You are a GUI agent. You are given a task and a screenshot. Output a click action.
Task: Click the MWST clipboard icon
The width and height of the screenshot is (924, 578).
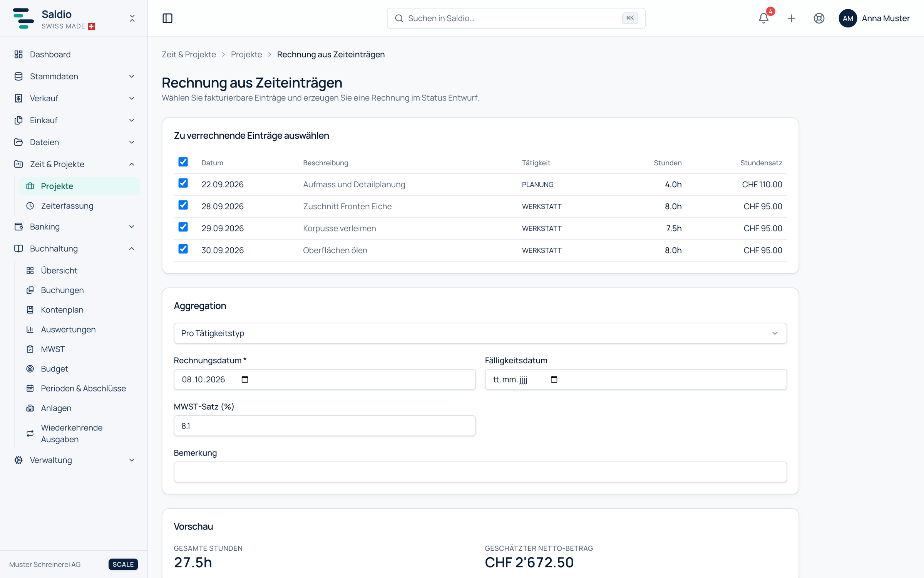[x=30, y=349]
